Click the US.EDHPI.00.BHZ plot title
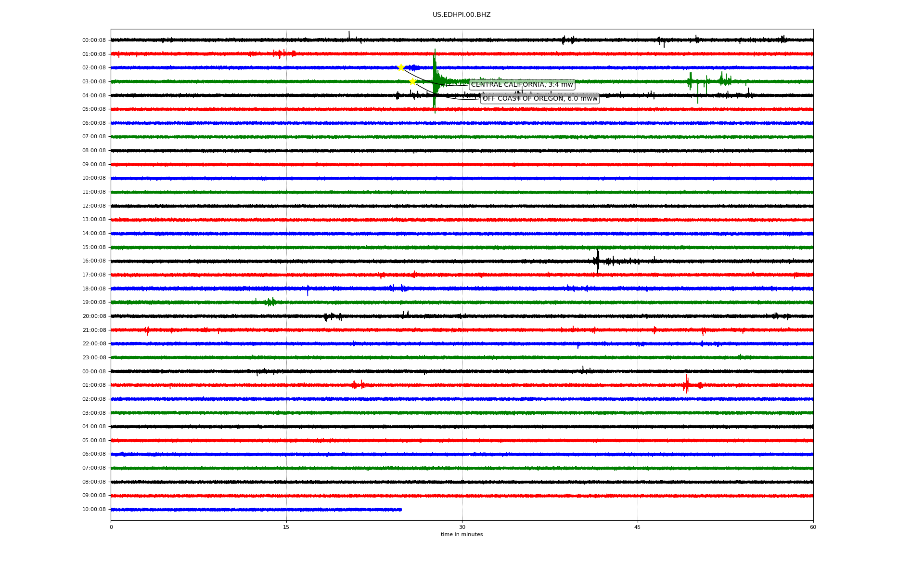924x578 pixels. click(462, 15)
